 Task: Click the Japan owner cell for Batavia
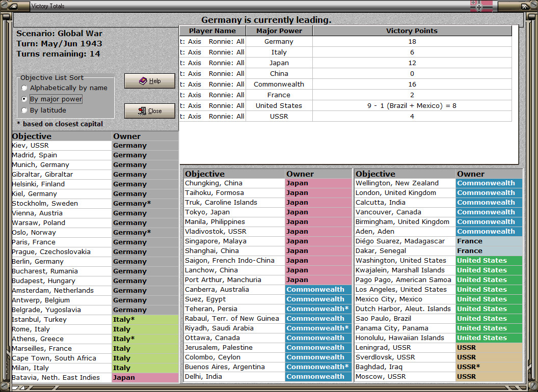point(145,378)
